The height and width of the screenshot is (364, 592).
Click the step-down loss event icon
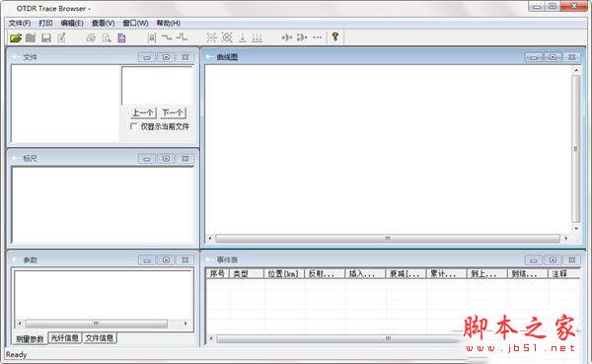[x=167, y=37]
